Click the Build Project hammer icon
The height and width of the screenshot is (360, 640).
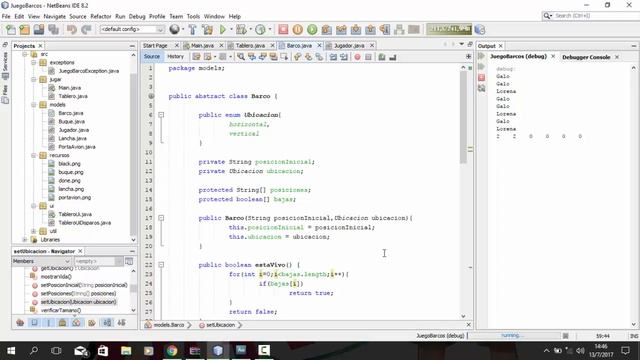point(193,29)
